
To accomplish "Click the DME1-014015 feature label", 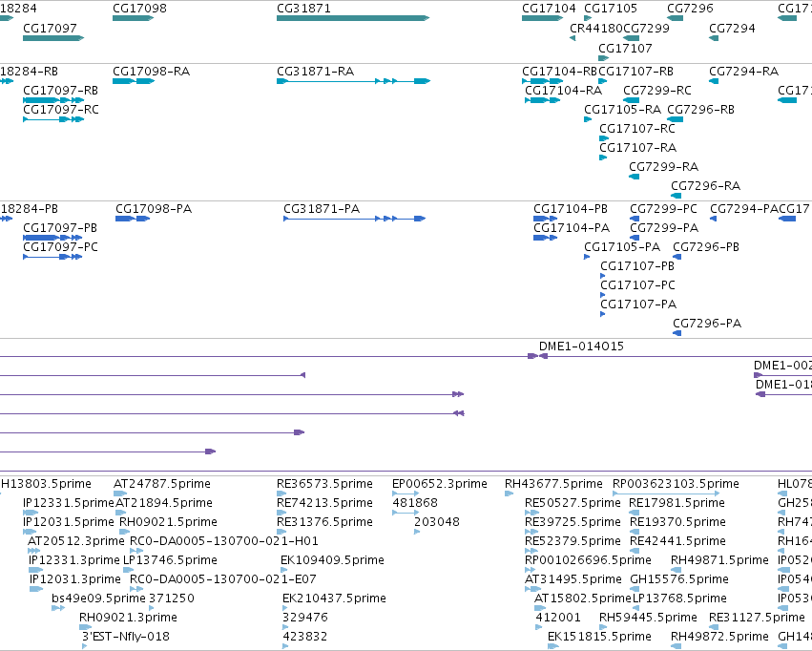I will click(581, 347).
